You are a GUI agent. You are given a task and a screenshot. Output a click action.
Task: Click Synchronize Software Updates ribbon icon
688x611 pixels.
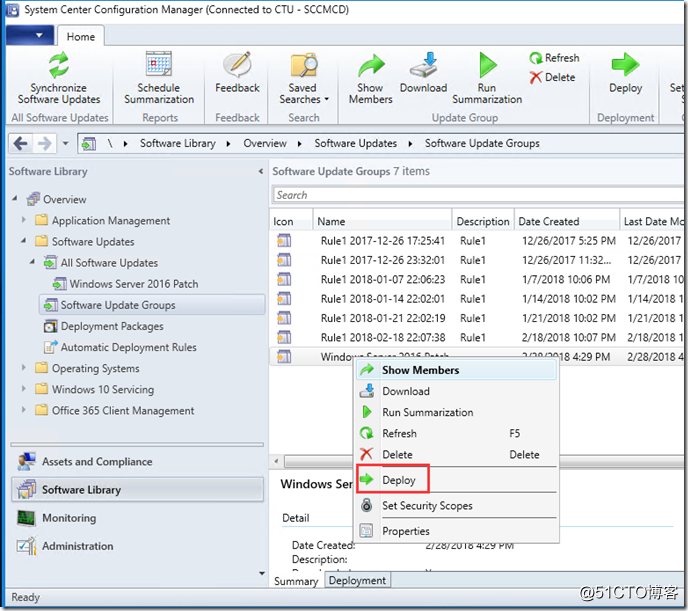(59, 66)
